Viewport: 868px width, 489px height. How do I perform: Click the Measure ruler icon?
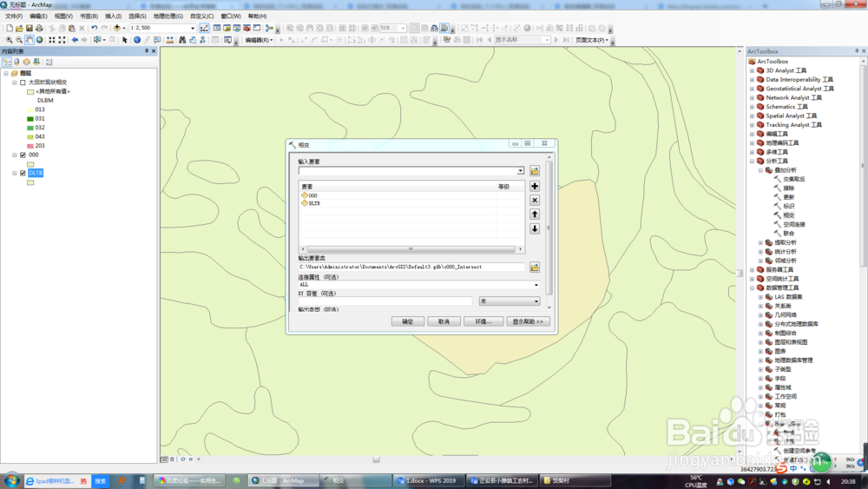pos(170,40)
